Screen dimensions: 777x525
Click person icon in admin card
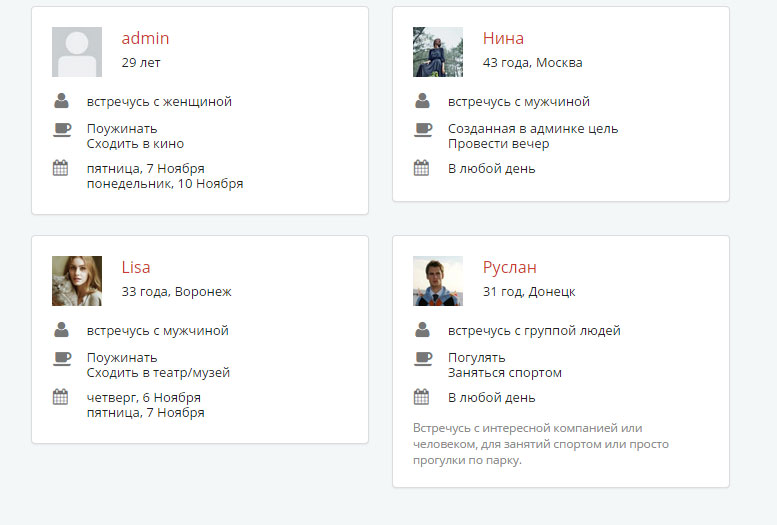[x=61, y=101]
